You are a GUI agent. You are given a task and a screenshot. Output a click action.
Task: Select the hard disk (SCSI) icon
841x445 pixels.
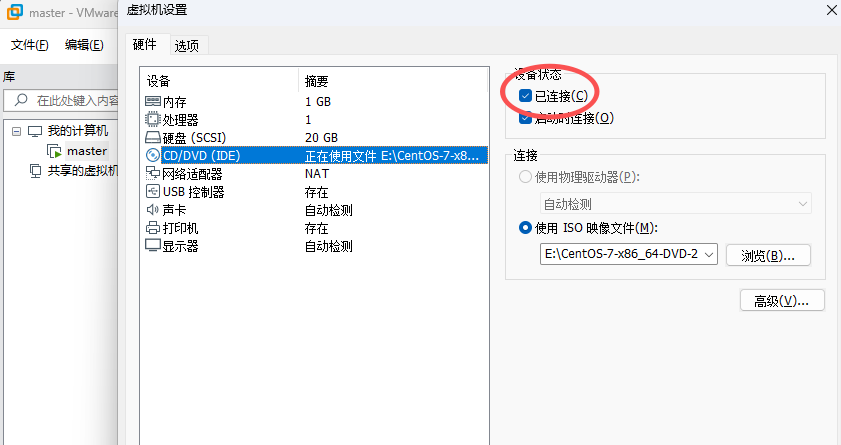tap(153, 137)
